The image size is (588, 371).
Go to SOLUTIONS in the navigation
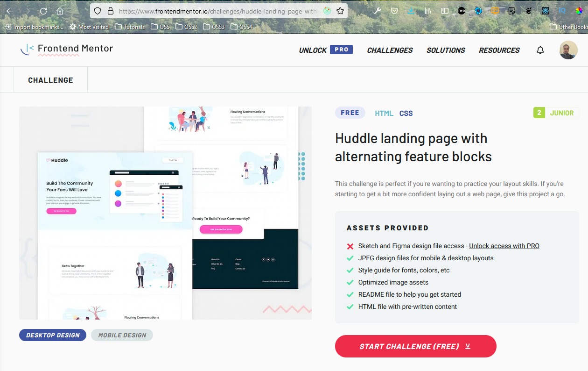(446, 50)
